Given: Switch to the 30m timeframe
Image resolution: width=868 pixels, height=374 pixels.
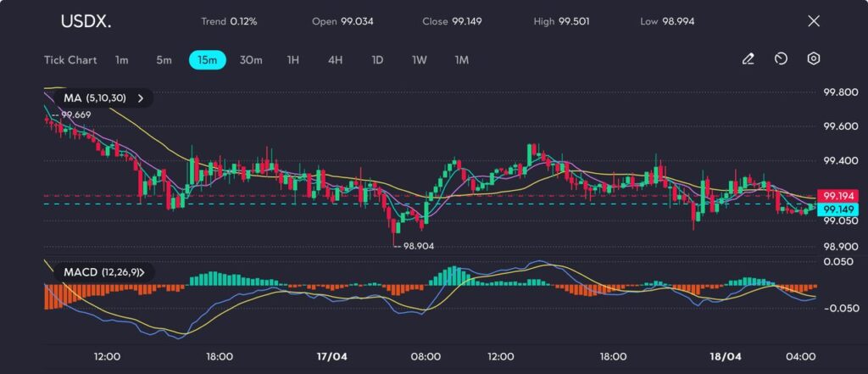Looking at the screenshot, I should click(x=251, y=60).
